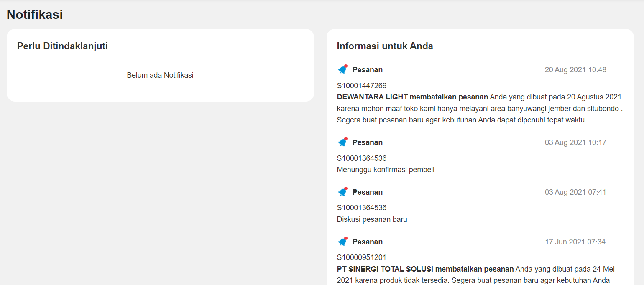Click the 03 Aug 2021 10:17 timestamp
The image size is (644, 285).
(575, 142)
